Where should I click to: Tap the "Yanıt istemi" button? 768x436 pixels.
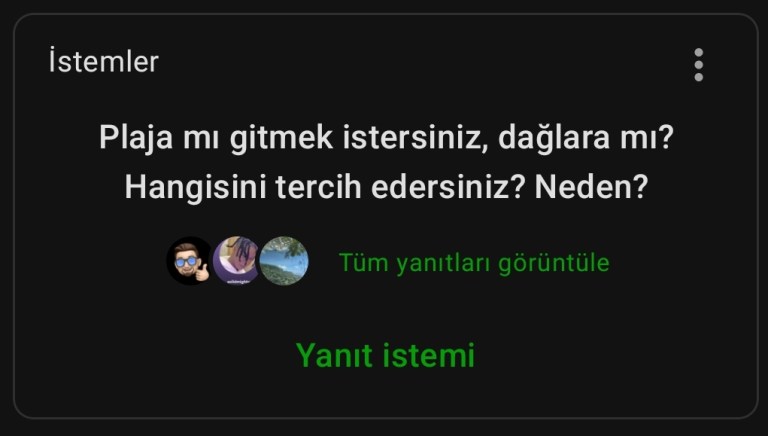pos(385,355)
